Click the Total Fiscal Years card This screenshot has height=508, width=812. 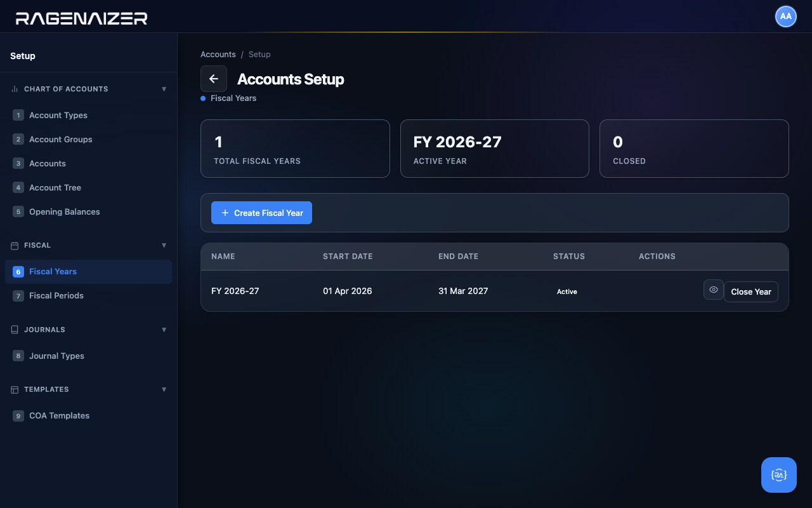coord(295,149)
